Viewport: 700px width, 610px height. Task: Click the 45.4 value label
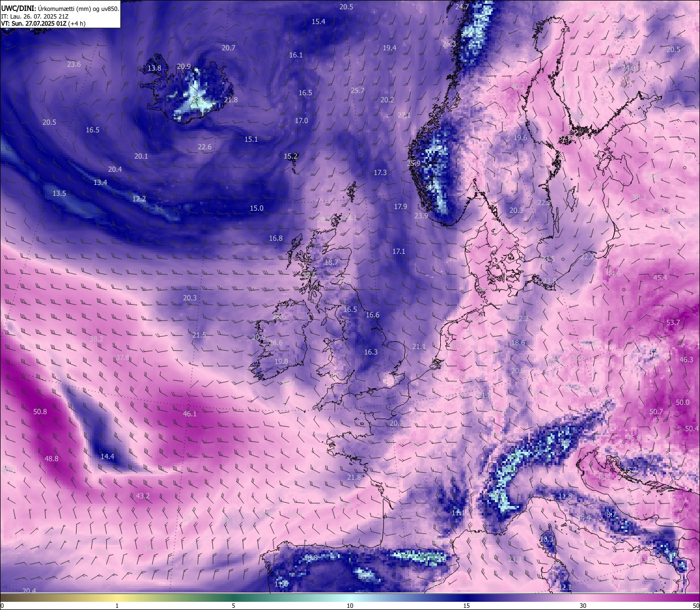tap(660, 278)
